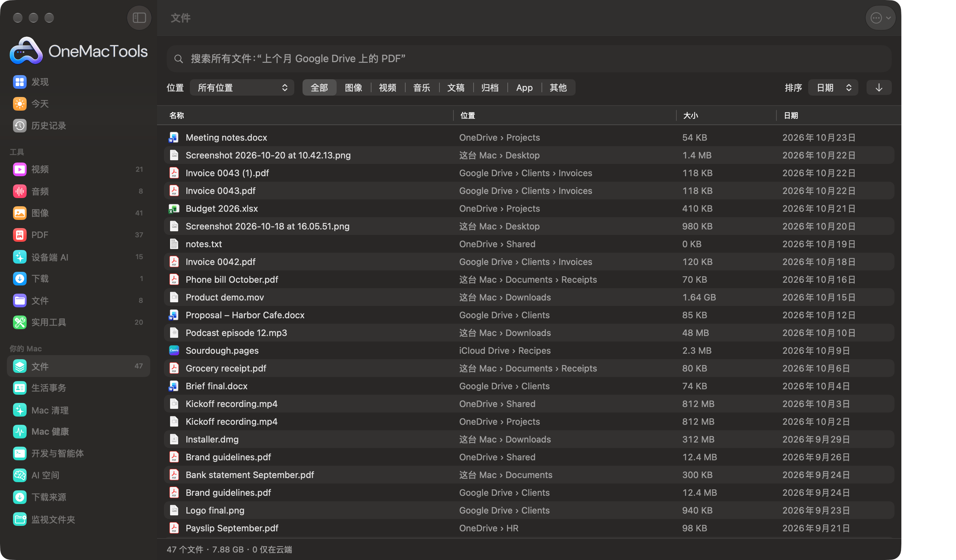
Task: Click the OneMacTools logo
Action: [79, 51]
